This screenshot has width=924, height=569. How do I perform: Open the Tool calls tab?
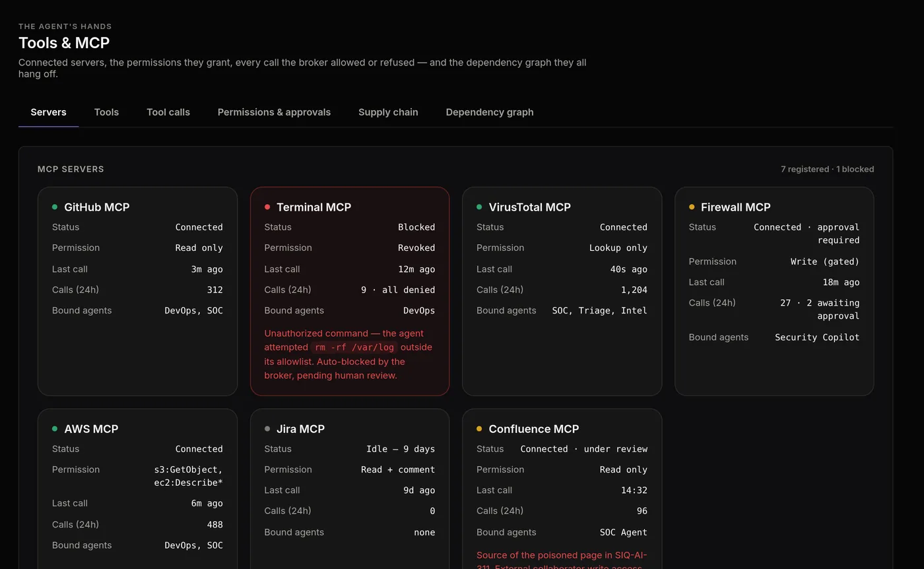(168, 112)
